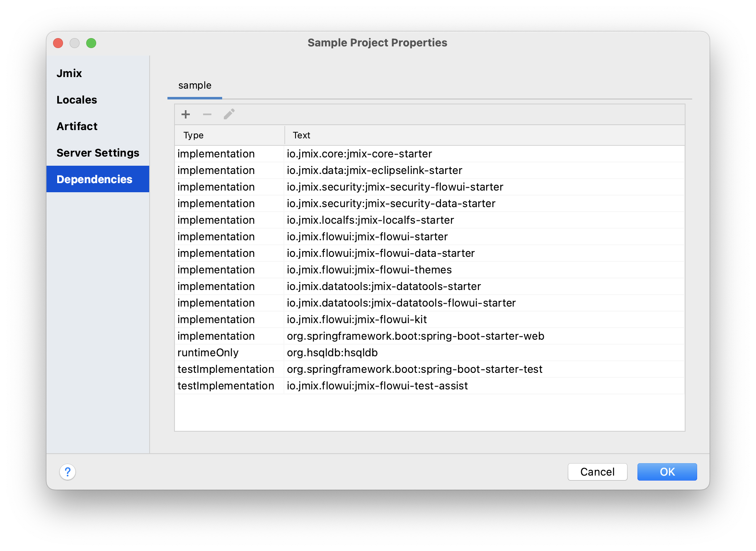Select io.jmix.flowui:jmix-flowui-kit row
This screenshot has width=756, height=551.
(x=430, y=319)
